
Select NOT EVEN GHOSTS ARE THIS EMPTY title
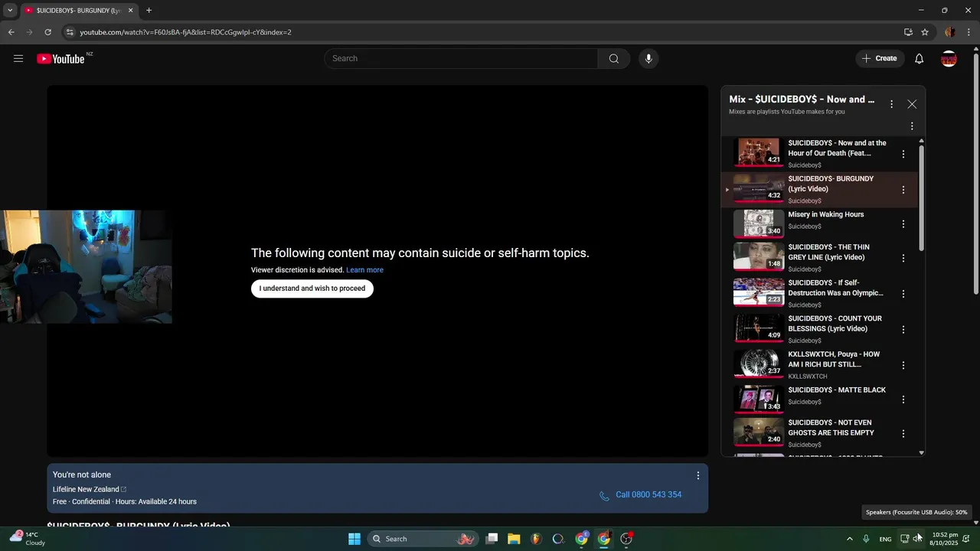831,428
